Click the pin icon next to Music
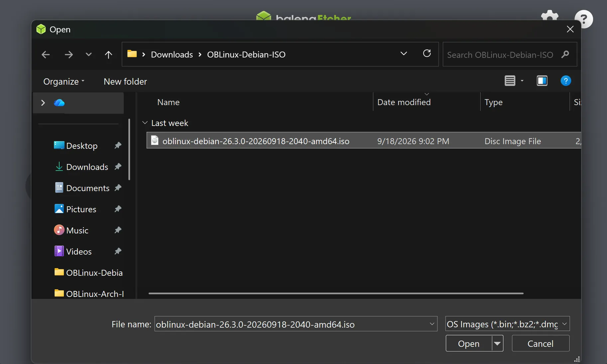The image size is (607, 364). pyautogui.click(x=118, y=230)
